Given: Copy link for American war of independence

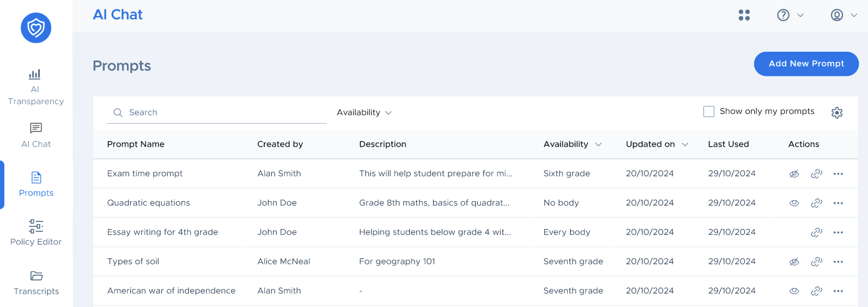Looking at the screenshot, I should click(816, 291).
